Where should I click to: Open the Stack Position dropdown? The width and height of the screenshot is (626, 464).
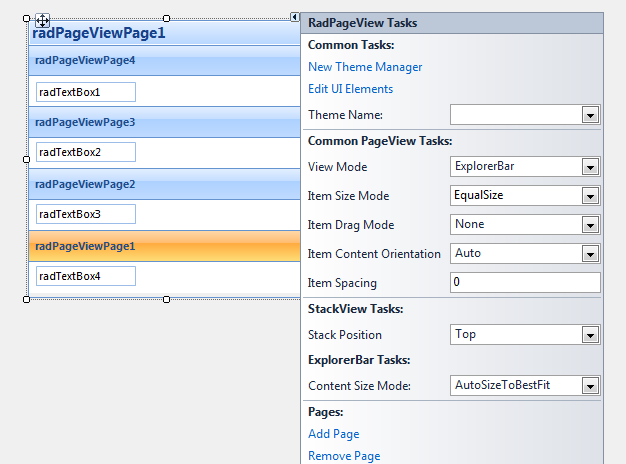[x=590, y=335]
